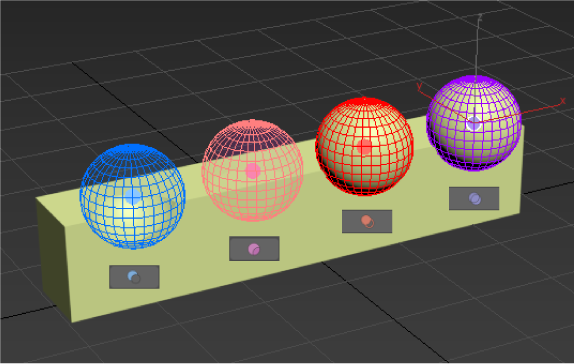Click the red sphere's center pivot dot
Viewport: 575px width, 364px height.
(365, 147)
